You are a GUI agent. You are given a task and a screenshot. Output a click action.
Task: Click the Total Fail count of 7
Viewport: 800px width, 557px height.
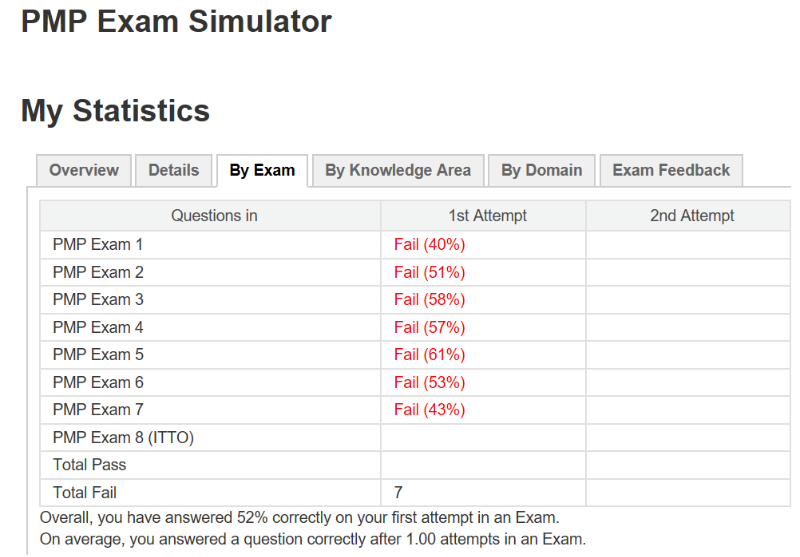point(398,493)
